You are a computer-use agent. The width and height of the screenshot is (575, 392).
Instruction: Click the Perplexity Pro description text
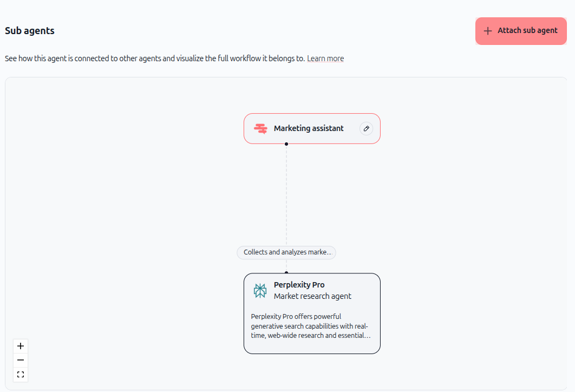311,326
